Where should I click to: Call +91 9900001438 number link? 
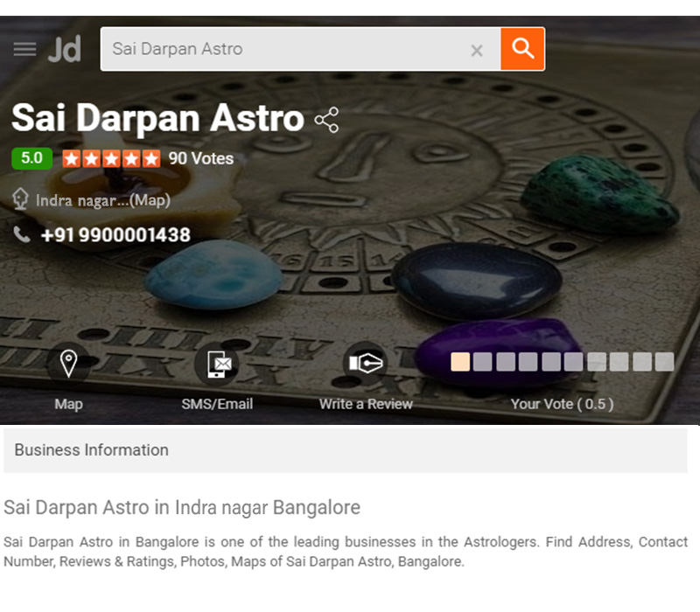pyautogui.click(x=115, y=235)
